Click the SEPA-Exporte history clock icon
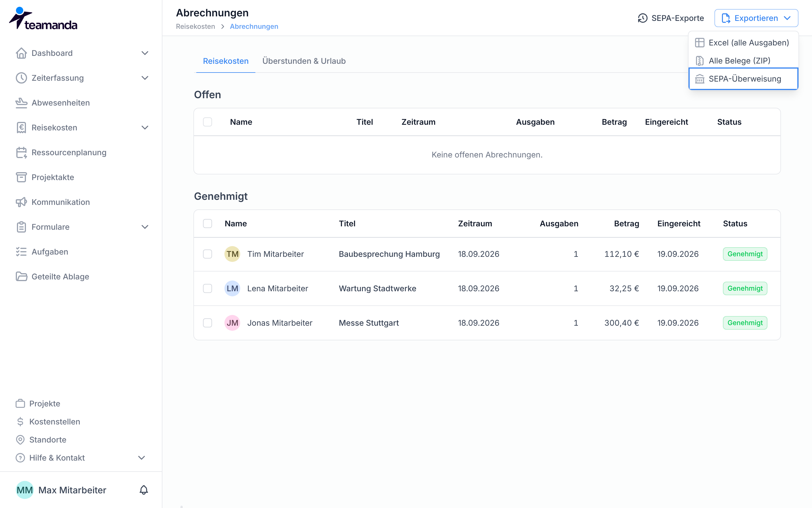This screenshot has width=812, height=508. [643, 18]
